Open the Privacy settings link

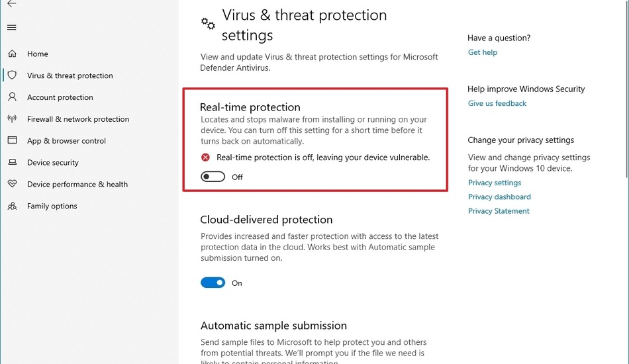click(495, 183)
